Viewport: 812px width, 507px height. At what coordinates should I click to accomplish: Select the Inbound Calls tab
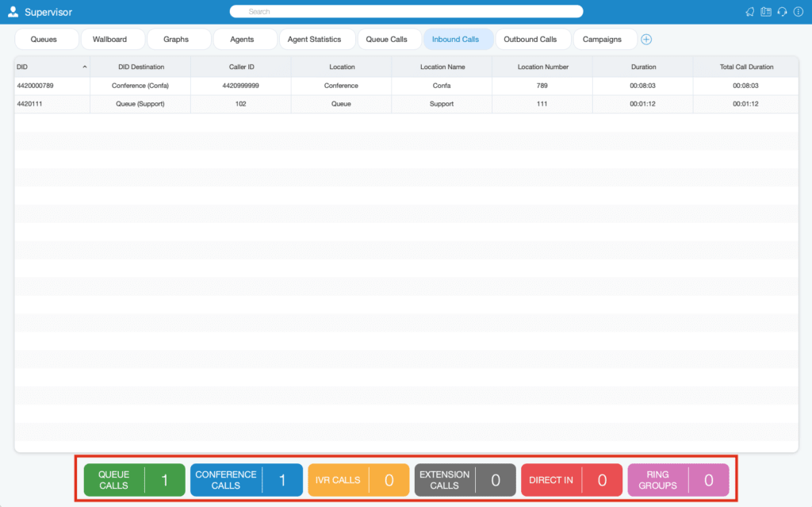coord(458,40)
